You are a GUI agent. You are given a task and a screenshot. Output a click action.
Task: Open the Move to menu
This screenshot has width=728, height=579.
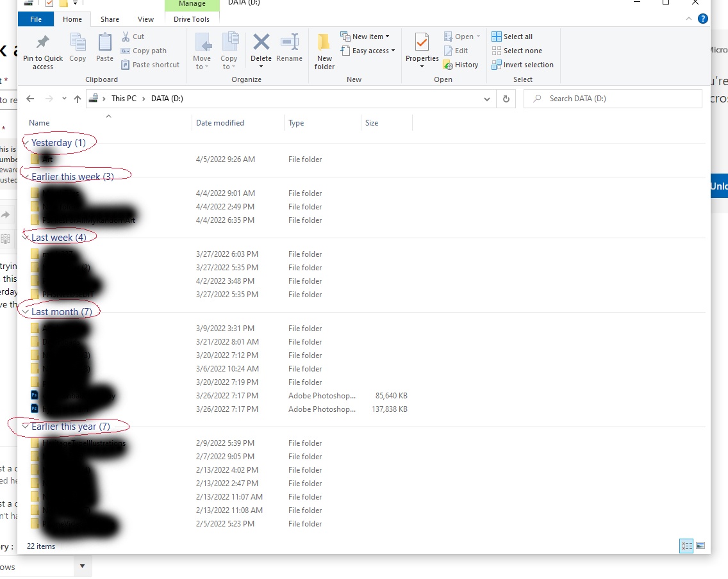pos(202,51)
